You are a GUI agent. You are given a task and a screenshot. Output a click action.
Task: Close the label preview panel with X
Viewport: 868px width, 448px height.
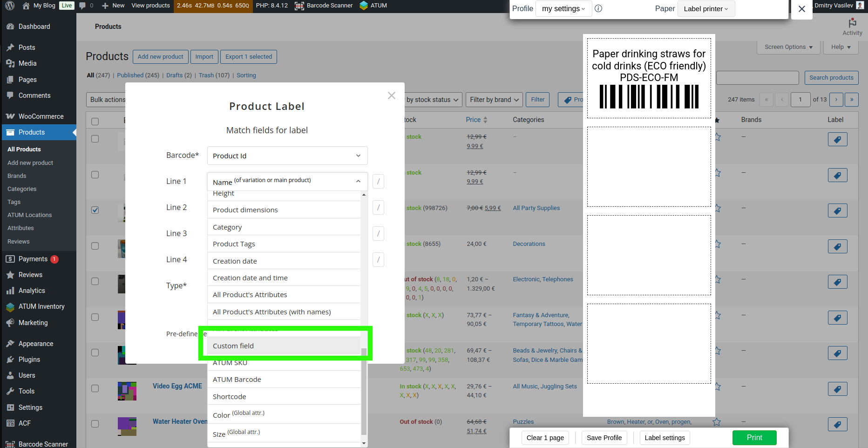point(801,9)
